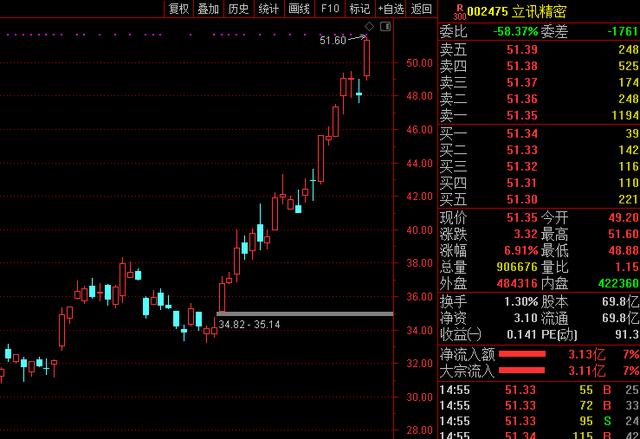
Task: Open the 统计 statistics tool
Action: (269, 8)
